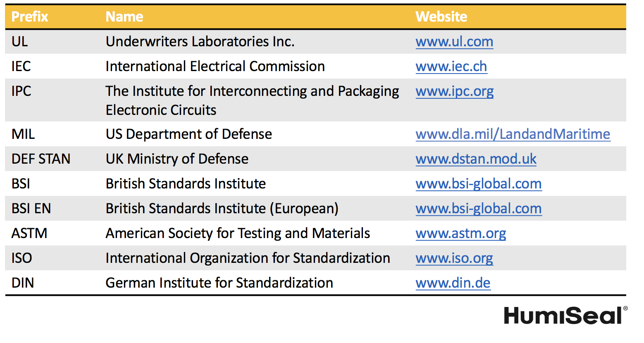
Task: Visit the www.din.de link
Action: point(453,283)
